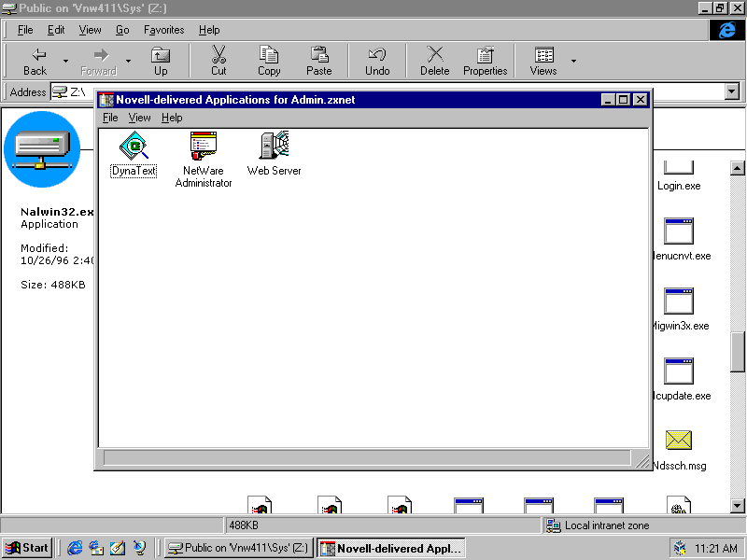Image resolution: width=747 pixels, height=560 pixels.
Task: Open the Web Server icon
Action: coord(274,146)
